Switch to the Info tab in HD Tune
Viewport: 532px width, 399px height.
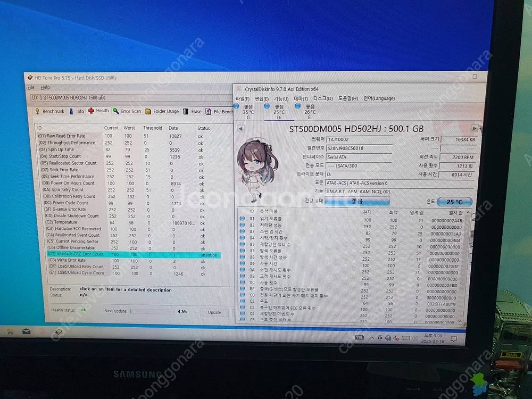pos(76,111)
